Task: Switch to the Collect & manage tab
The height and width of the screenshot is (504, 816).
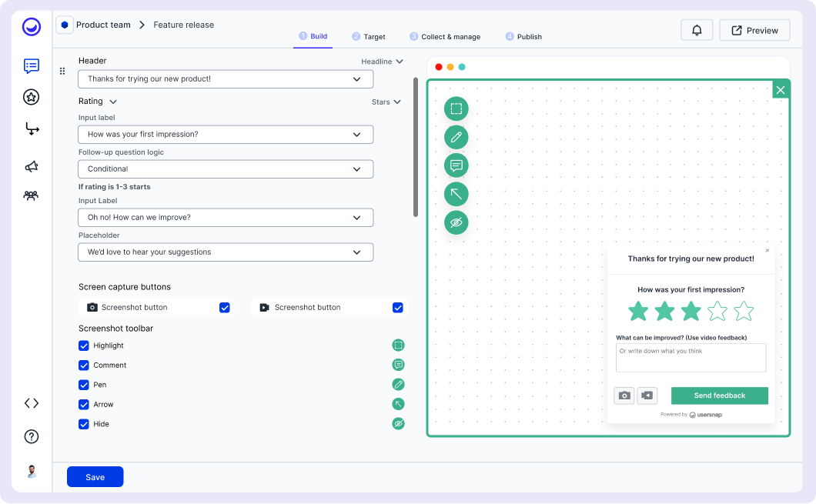Action: pos(445,36)
